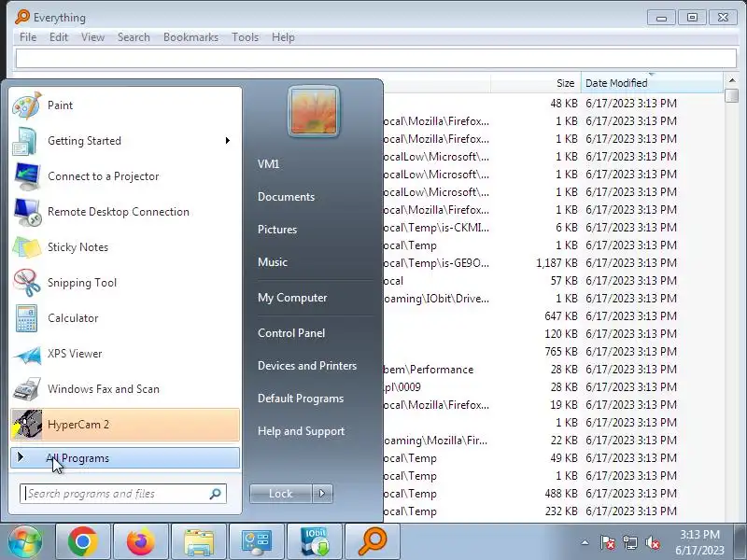747x560 pixels.
Task: Open Windows Explorer from the taskbar
Action: click(x=199, y=541)
